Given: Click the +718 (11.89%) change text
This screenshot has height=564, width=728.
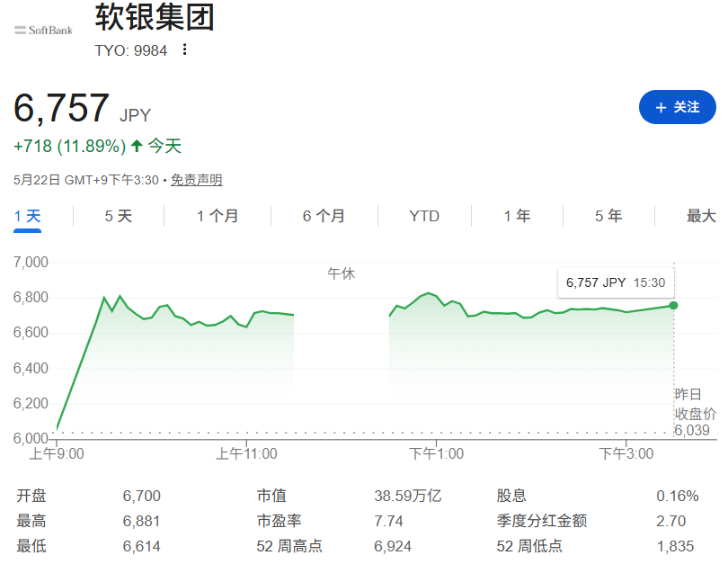Looking at the screenshot, I should pyautogui.click(x=69, y=147).
